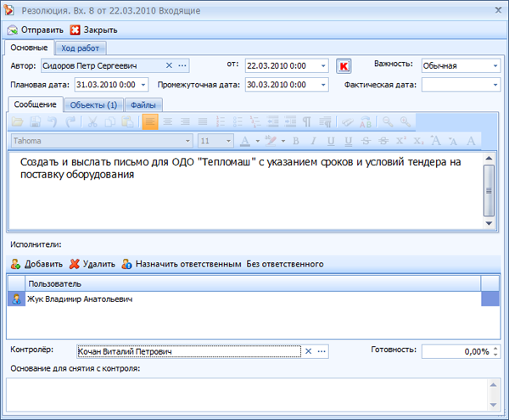Select the Сообщение tab
Screen dimensions: 509x420
pyautogui.click(x=35, y=104)
